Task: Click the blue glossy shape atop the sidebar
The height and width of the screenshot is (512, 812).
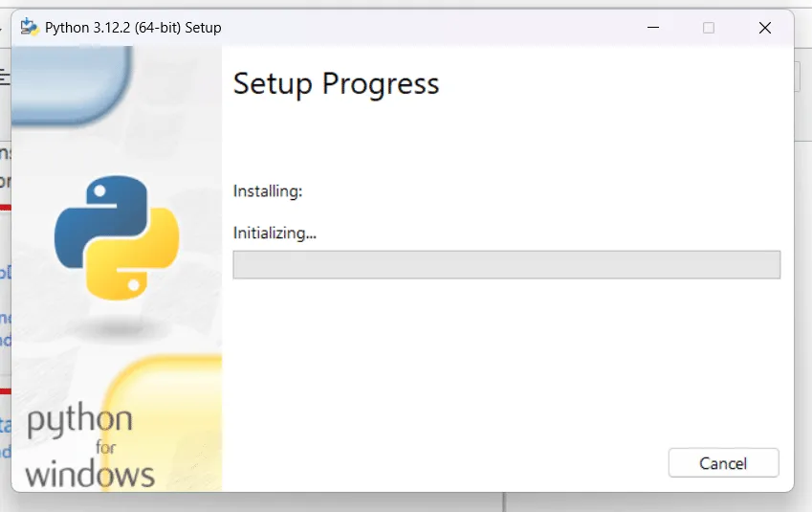Action: point(72,84)
